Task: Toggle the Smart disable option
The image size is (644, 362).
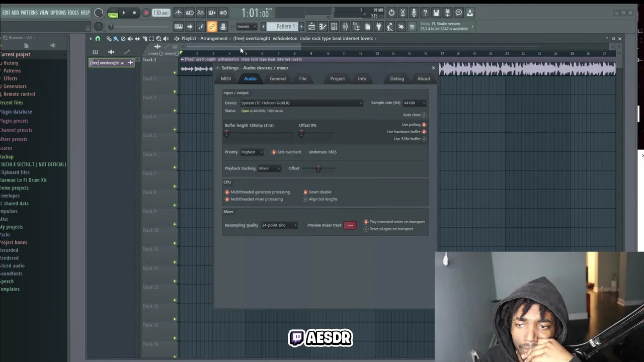Action: (x=305, y=192)
